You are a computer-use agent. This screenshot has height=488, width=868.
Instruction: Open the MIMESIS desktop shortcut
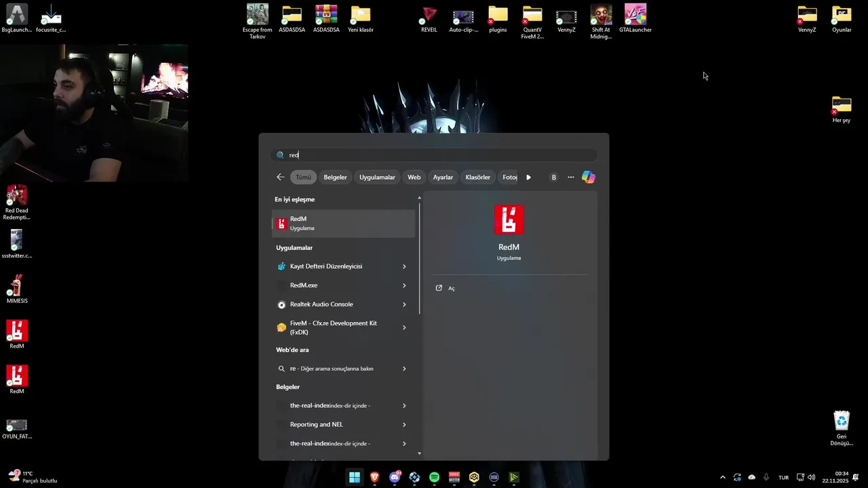point(17,289)
